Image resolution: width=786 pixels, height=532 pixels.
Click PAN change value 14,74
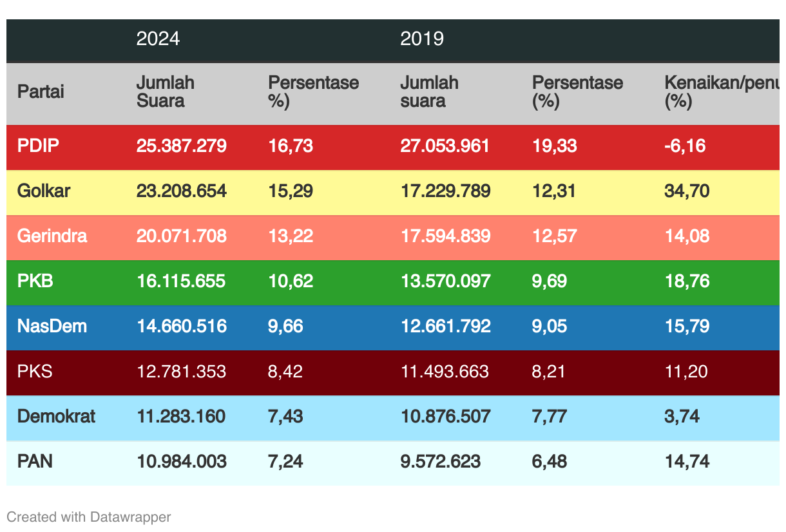coord(687,461)
